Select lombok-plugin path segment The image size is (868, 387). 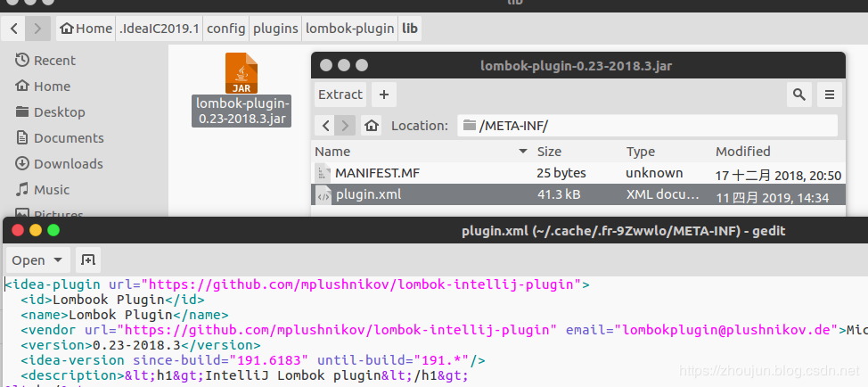[x=350, y=29]
